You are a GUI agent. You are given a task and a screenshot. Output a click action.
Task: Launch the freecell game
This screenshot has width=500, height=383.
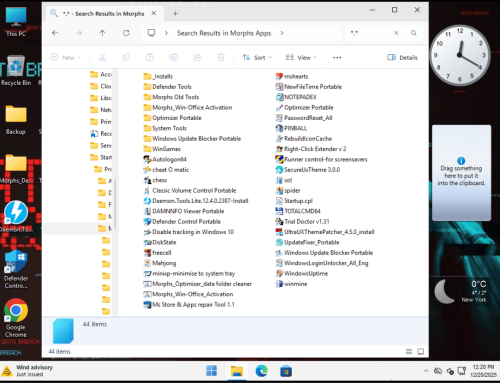coord(157,253)
